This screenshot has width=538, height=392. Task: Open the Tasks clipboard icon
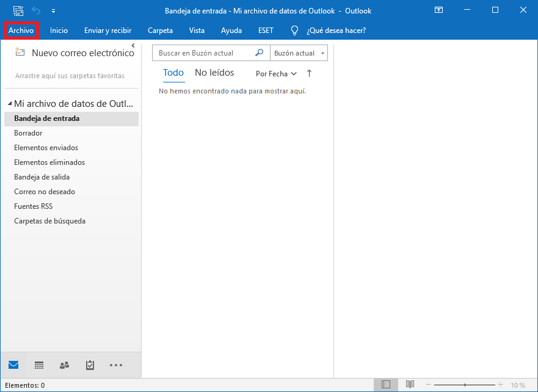(x=90, y=365)
